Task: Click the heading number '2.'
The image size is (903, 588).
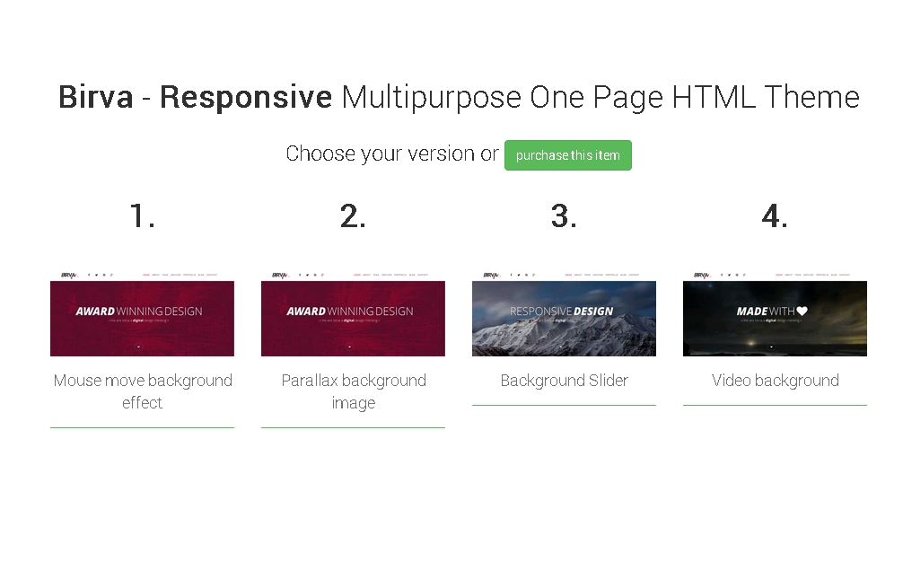Action: click(353, 216)
